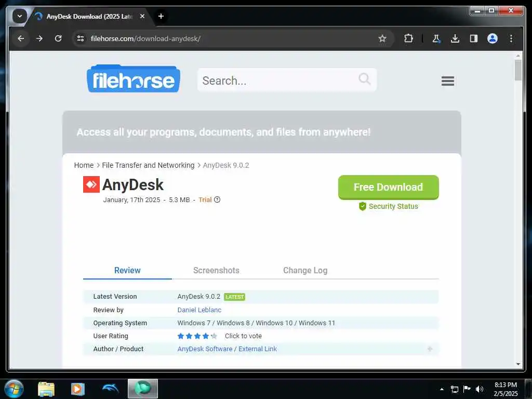Select the AnyDesk Download browser tab
Viewport: 532px width, 399px height.
89,17
